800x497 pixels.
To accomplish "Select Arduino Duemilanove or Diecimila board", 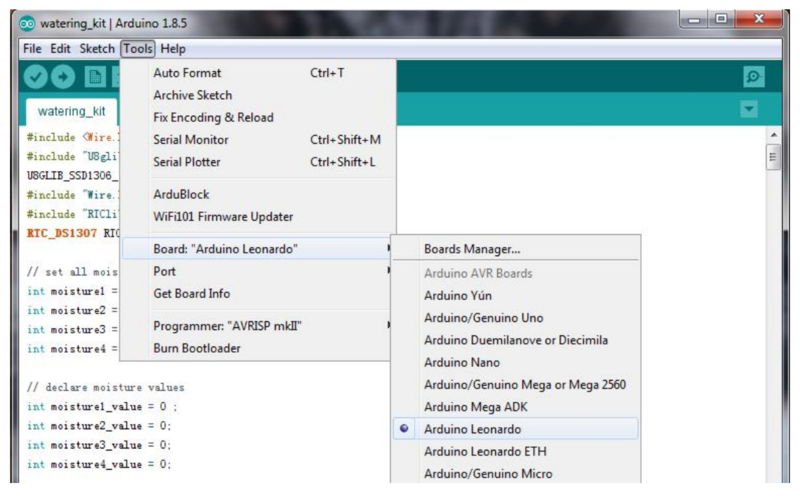I will pos(516,340).
